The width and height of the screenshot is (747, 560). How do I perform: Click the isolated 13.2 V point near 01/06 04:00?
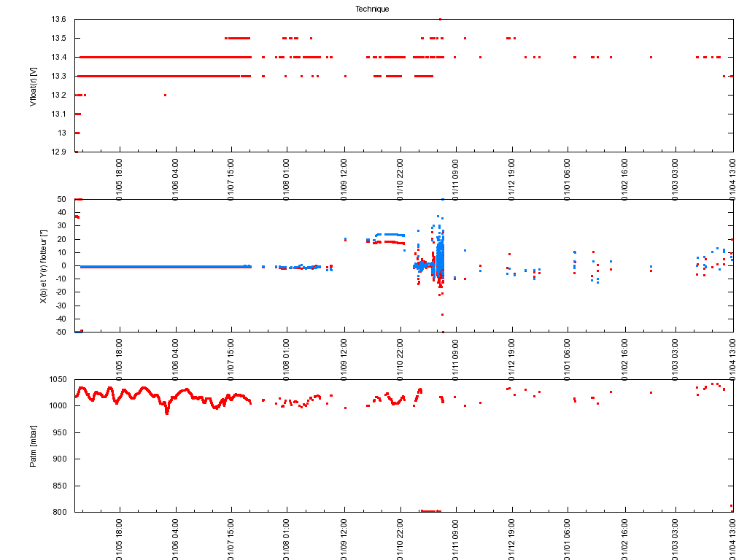pyautogui.click(x=165, y=95)
